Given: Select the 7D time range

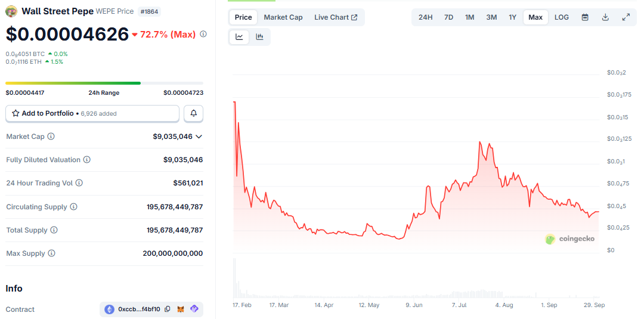Looking at the screenshot, I should (448, 17).
